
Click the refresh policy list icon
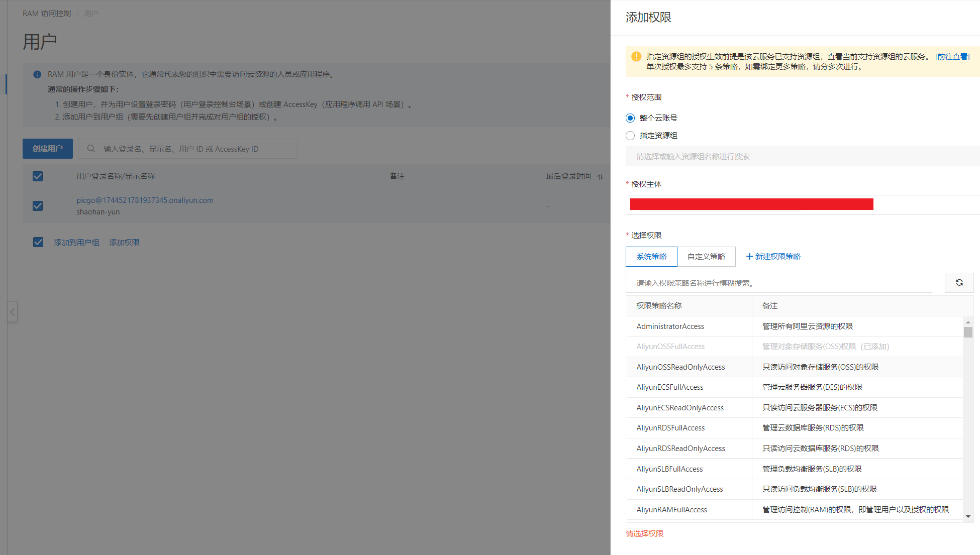[x=959, y=283]
